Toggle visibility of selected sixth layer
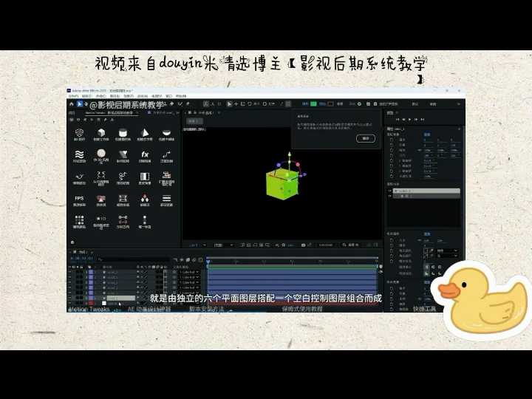532x399 pixels. point(70,298)
